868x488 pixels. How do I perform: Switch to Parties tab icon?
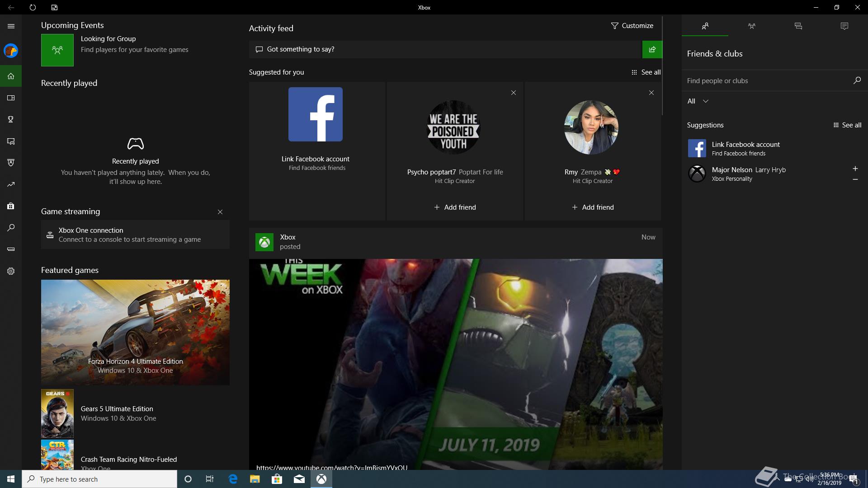tap(751, 26)
